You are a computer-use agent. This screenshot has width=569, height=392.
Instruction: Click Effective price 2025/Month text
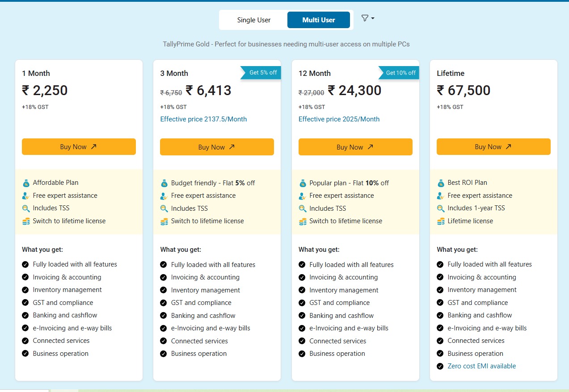(x=339, y=119)
